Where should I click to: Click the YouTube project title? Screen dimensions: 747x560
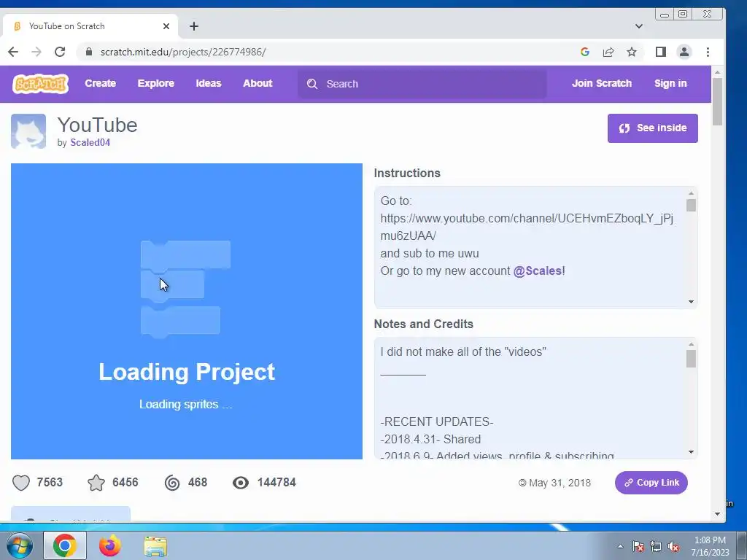[97, 125]
